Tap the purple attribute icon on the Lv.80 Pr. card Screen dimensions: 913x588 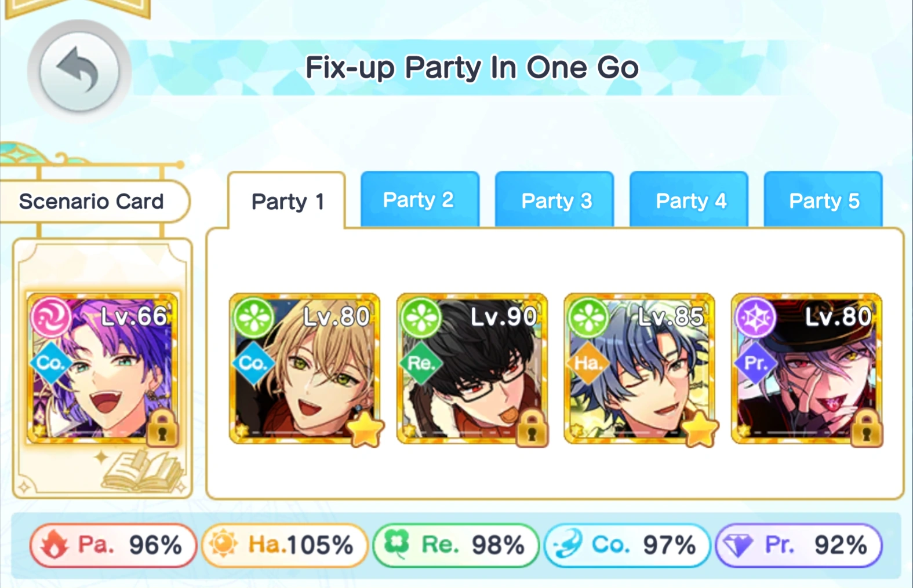tap(755, 317)
